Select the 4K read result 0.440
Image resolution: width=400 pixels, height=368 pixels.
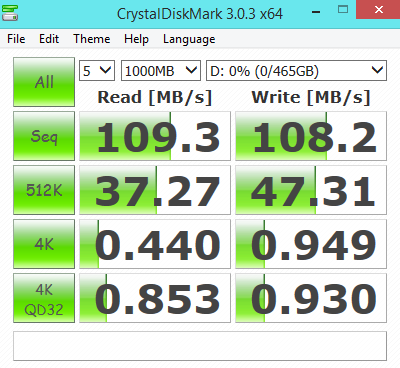(155, 244)
